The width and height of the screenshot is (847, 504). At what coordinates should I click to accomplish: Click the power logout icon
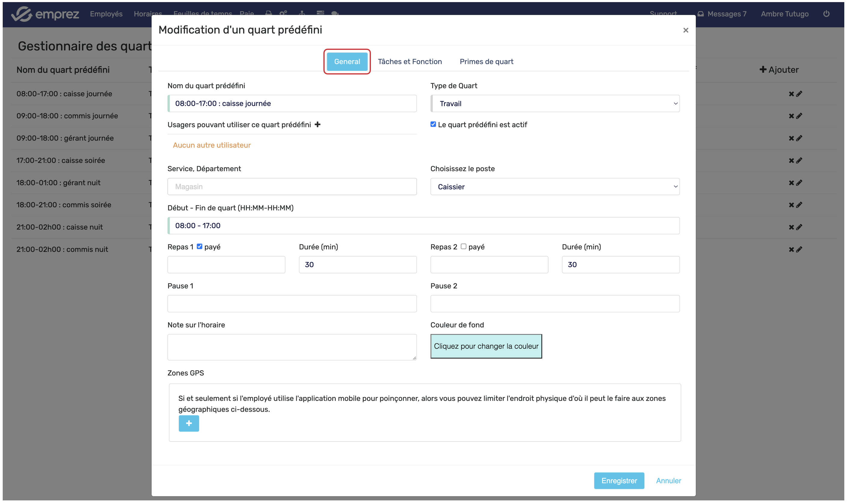[826, 14]
